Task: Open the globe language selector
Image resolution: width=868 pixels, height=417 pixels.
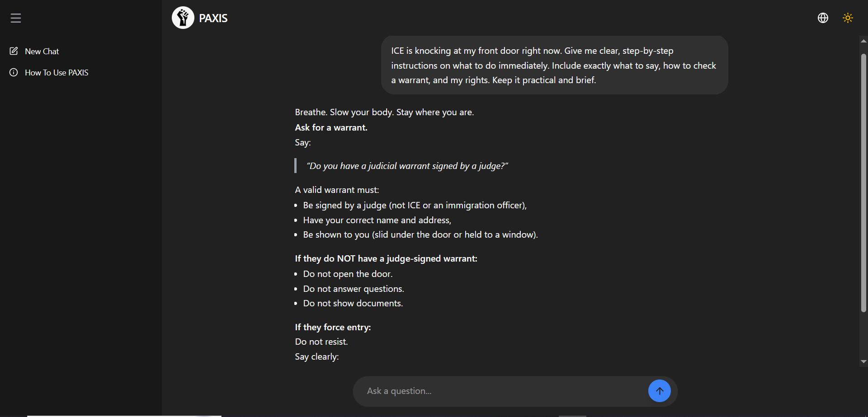Action: (823, 18)
